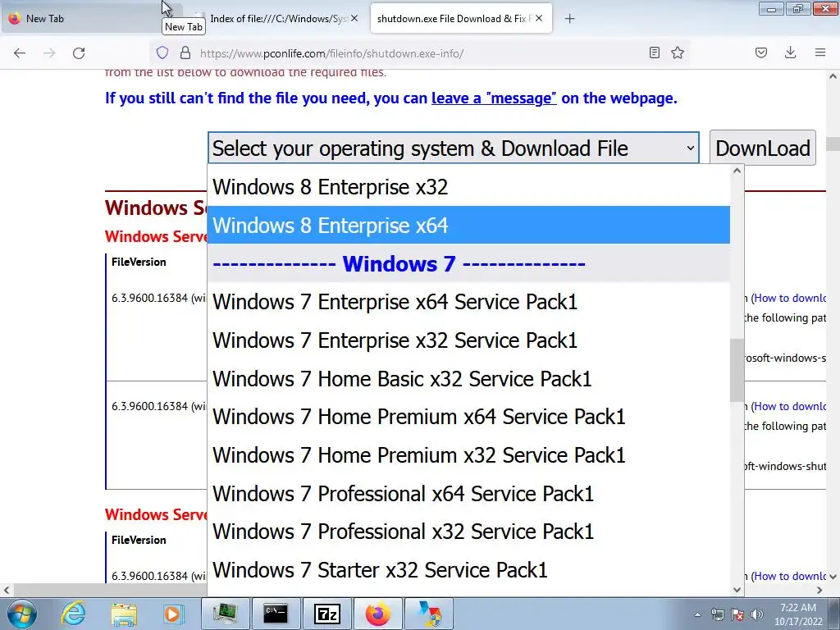Open Windows Explorer folder icon on taskbar
Screen dimensions: 840x630
(124, 614)
